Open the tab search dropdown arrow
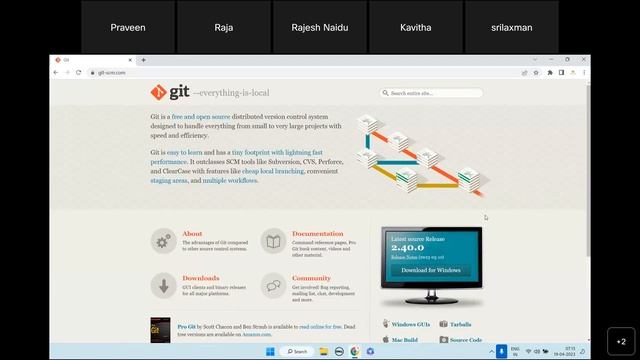The height and width of the screenshot is (360, 640). 535,60
